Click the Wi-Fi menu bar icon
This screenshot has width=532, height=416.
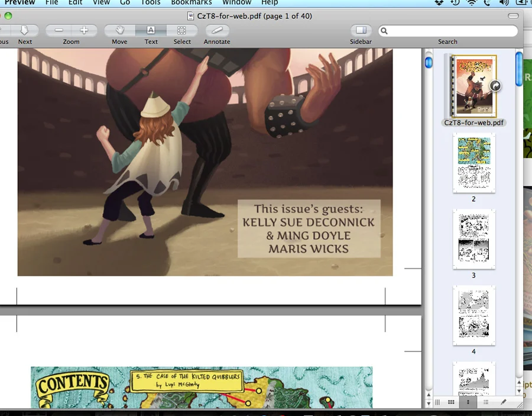click(x=471, y=3)
